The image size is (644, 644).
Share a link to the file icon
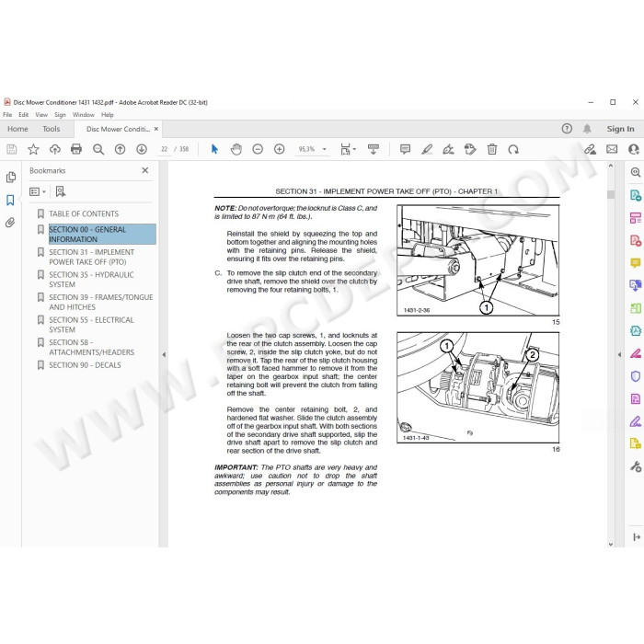point(591,149)
